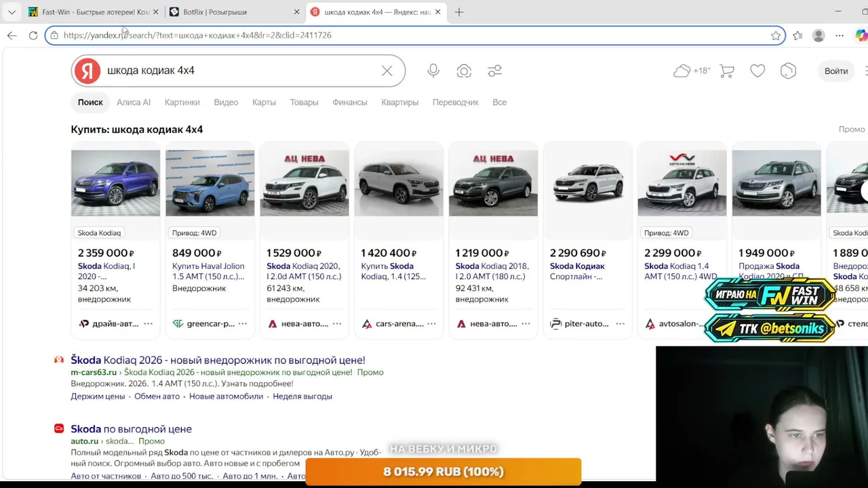The width and height of the screenshot is (868, 488).
Task: Close the Fast-Win tab
Action: point(155,12)
